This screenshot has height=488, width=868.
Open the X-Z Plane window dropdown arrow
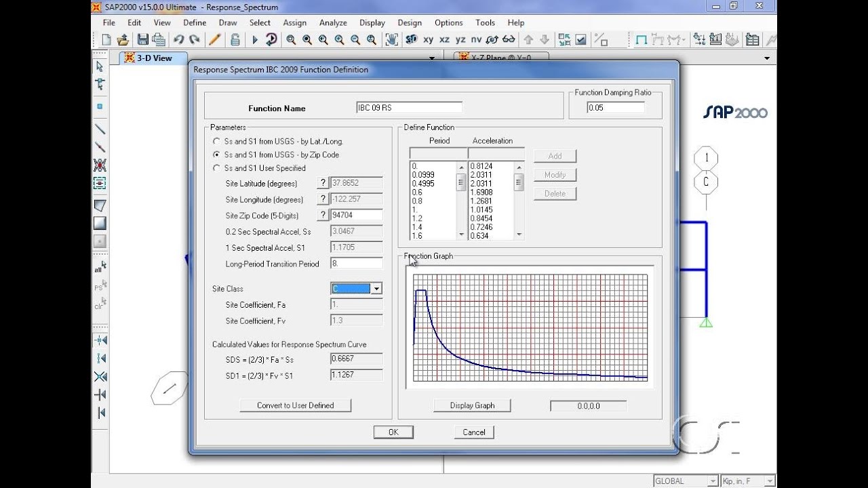[x=767, y=58]
